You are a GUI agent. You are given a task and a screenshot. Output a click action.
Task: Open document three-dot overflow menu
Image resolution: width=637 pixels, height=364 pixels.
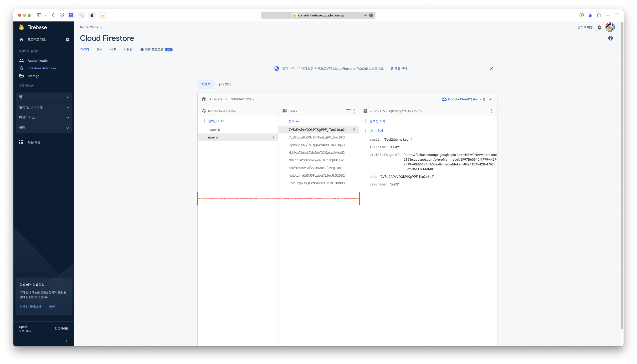tap(492, 111)
